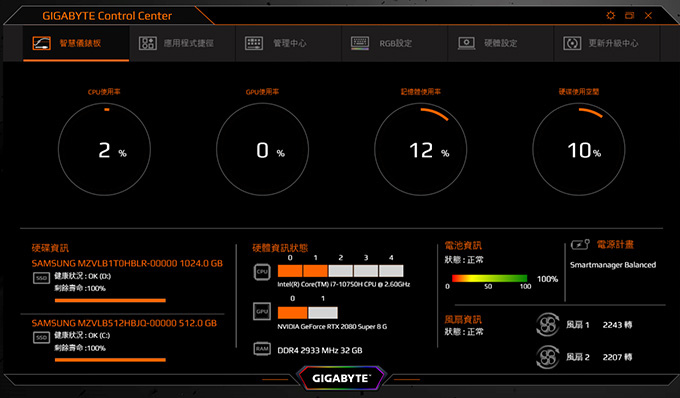Click the power plan battery-key icon
The image size is (680, 398).
(580, 245)
